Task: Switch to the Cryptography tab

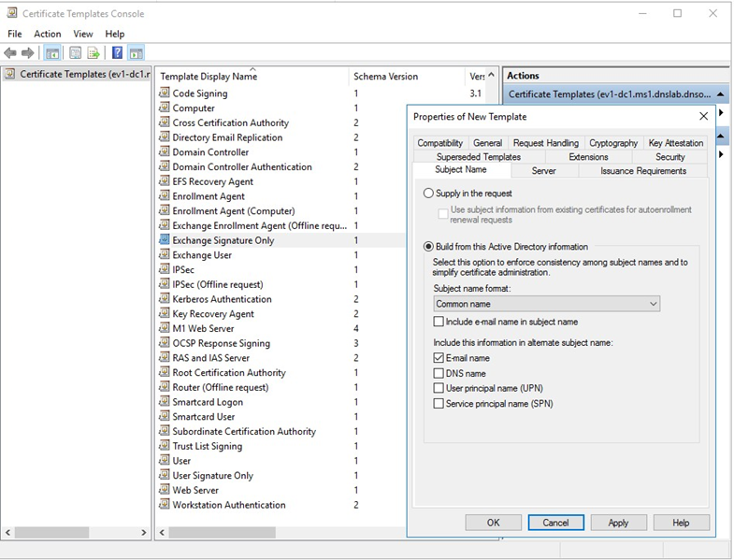Action: click(x=613, y=143)
